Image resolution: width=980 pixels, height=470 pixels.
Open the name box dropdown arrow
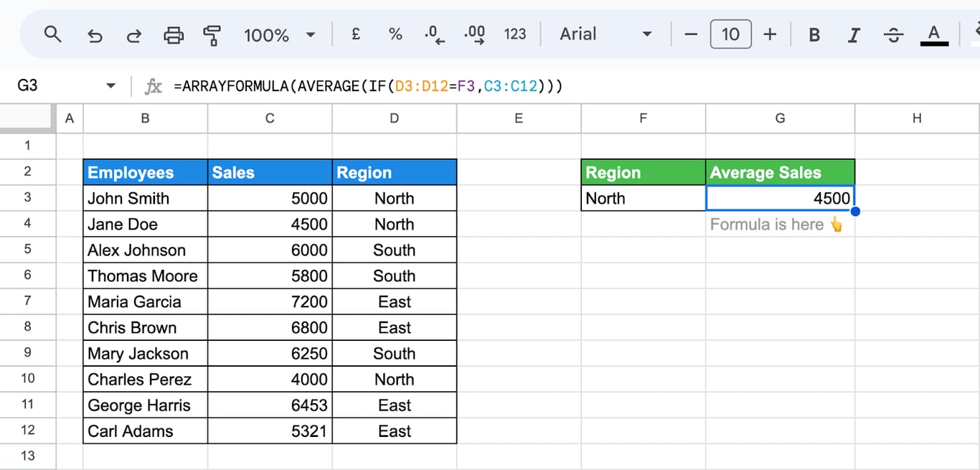point(110,86)
